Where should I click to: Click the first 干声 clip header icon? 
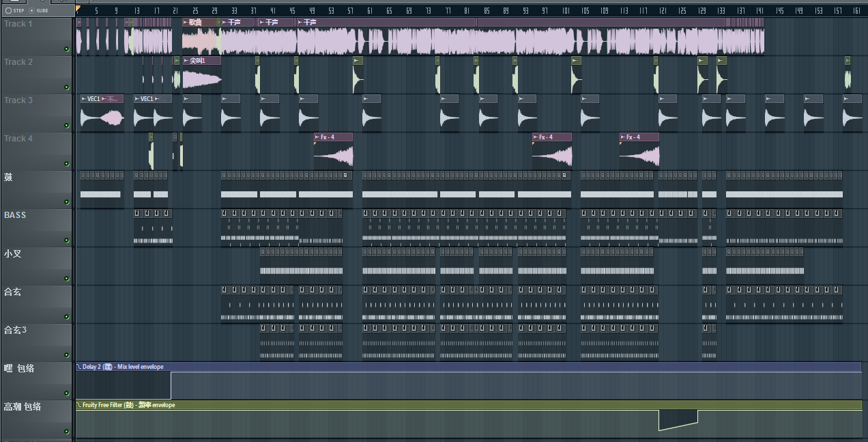(224, 23)
